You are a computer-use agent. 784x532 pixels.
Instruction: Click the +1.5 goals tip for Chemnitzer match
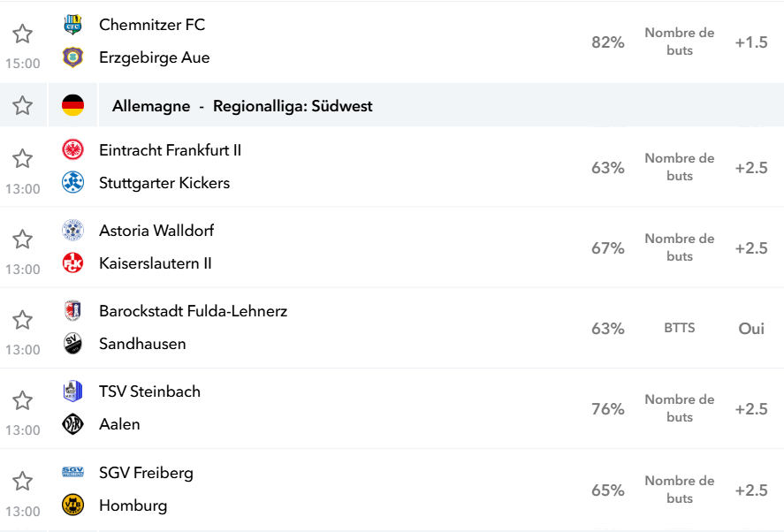751,42
